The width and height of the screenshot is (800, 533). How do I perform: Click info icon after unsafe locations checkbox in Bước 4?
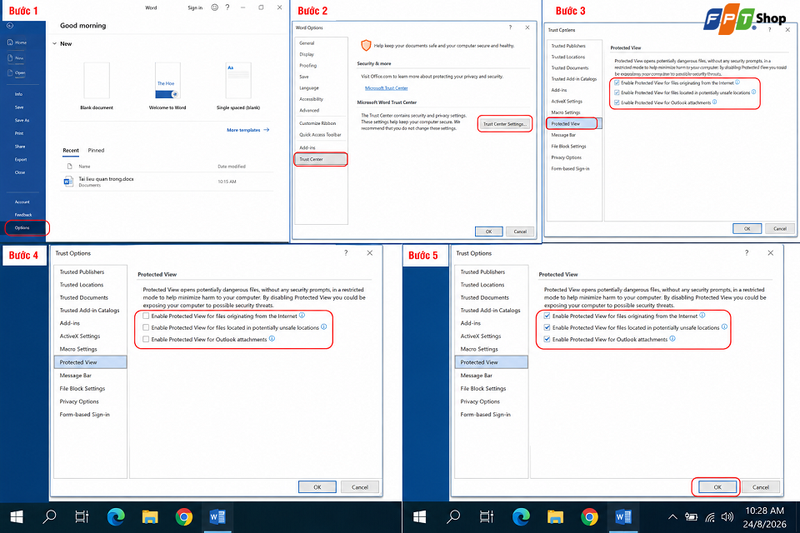click(323, 327)
